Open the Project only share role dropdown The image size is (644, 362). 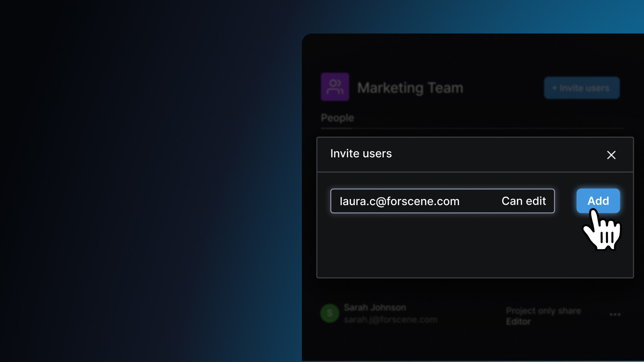[543, 311]
